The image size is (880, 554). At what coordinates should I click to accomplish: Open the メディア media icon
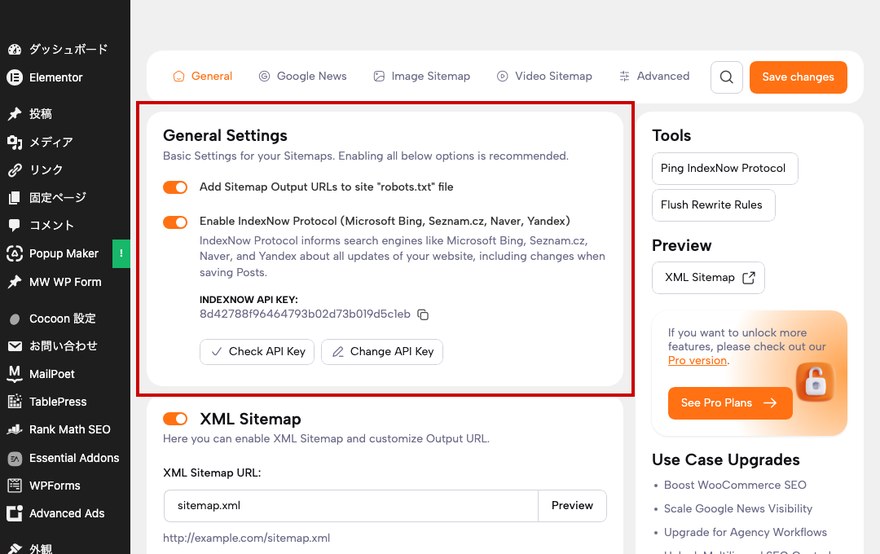point(15,142)
